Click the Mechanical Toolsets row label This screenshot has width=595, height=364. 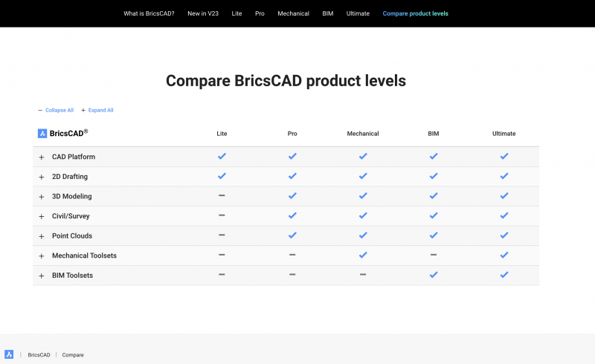[x=84, y=256]
